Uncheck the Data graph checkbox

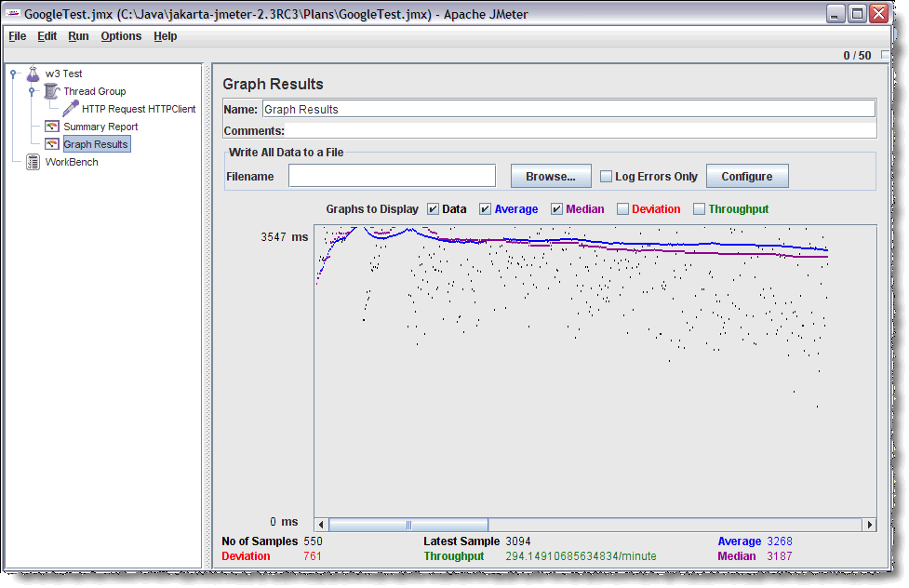click(433, 209)
